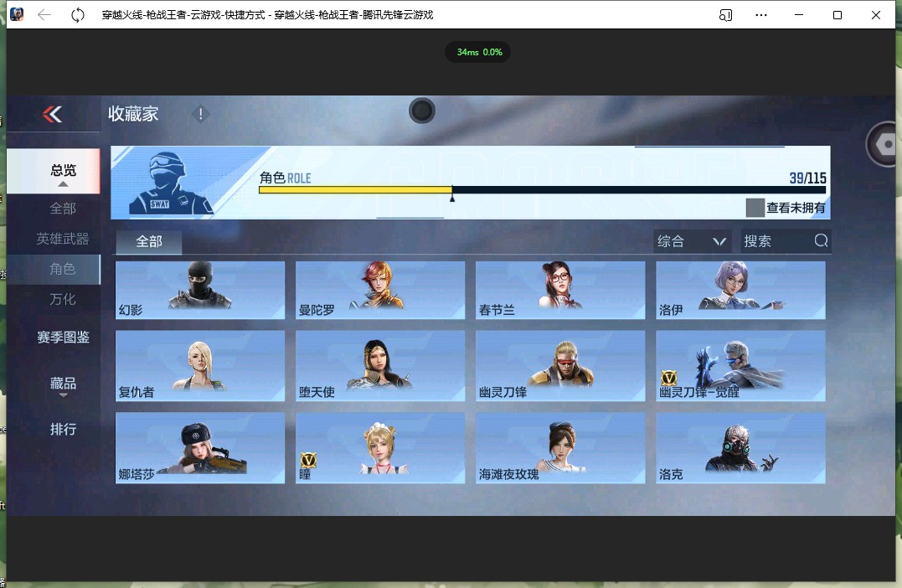Open 排行 in the sidebar

(64, 429)
